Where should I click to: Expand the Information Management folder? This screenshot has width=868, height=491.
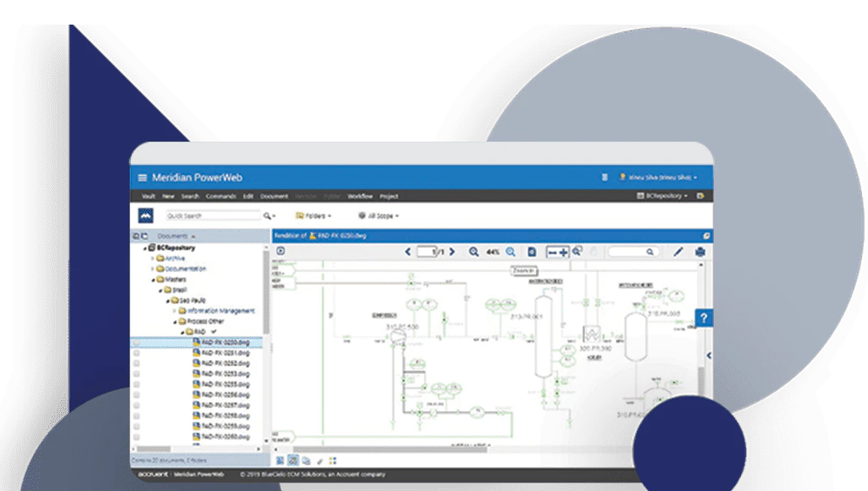pos(175,311)
